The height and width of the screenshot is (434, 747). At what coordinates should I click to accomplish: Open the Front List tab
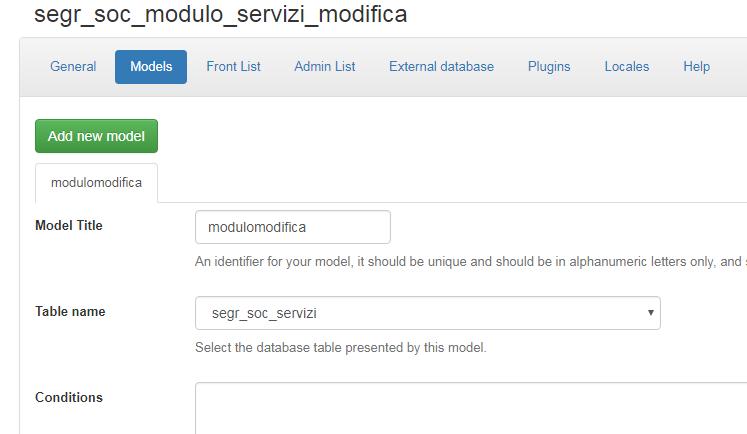point(233,67)
